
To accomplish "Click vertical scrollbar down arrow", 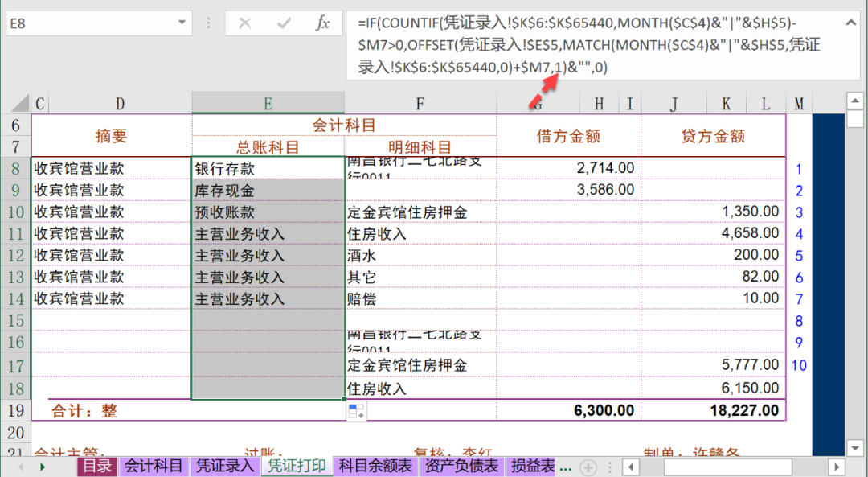I will coord(855,447).
